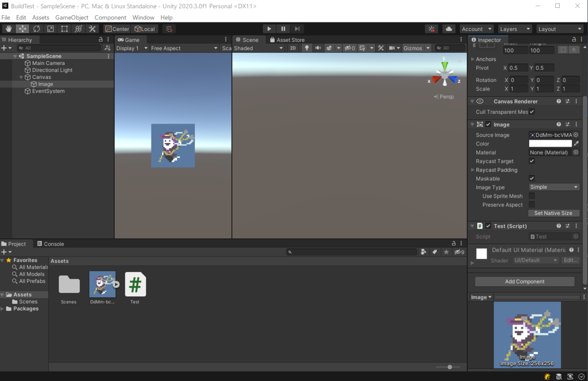This screenshot has height=381, width=588.
Task: Pick color with eyedropper icon
Action: click(576, 144)
